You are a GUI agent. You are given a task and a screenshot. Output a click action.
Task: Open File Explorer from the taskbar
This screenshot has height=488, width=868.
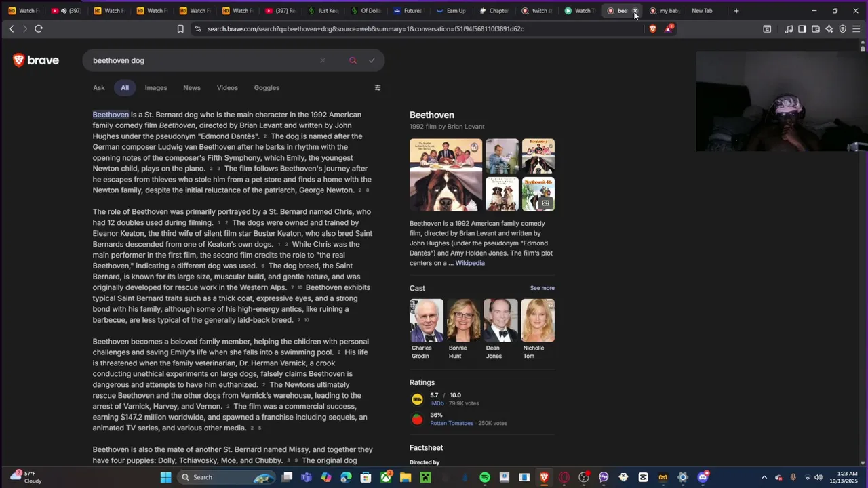406,477
